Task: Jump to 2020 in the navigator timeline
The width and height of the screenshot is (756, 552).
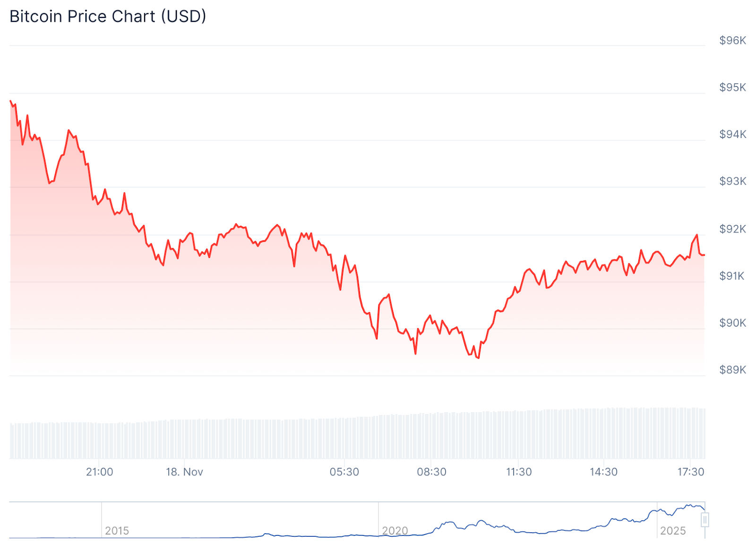Action: click(x=395, y=531)
